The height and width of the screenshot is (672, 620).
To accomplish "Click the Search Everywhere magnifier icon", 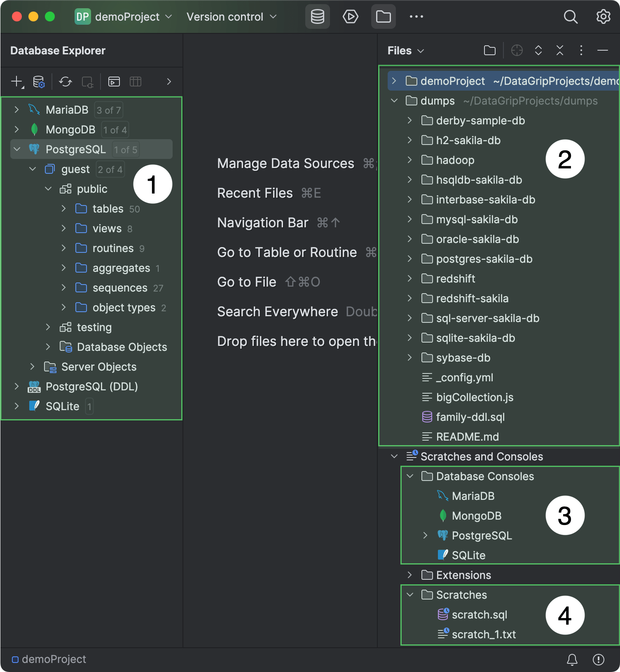I will [x=570, y=17].
